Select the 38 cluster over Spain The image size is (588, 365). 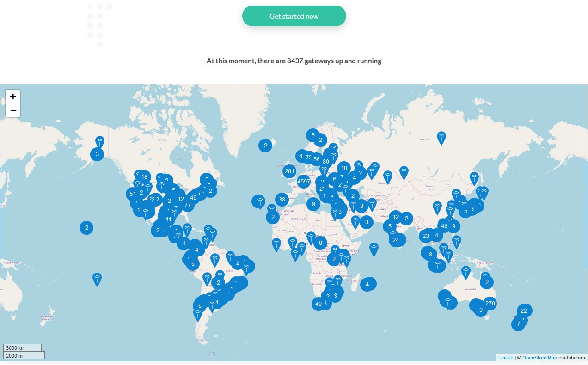coord(282,200)
